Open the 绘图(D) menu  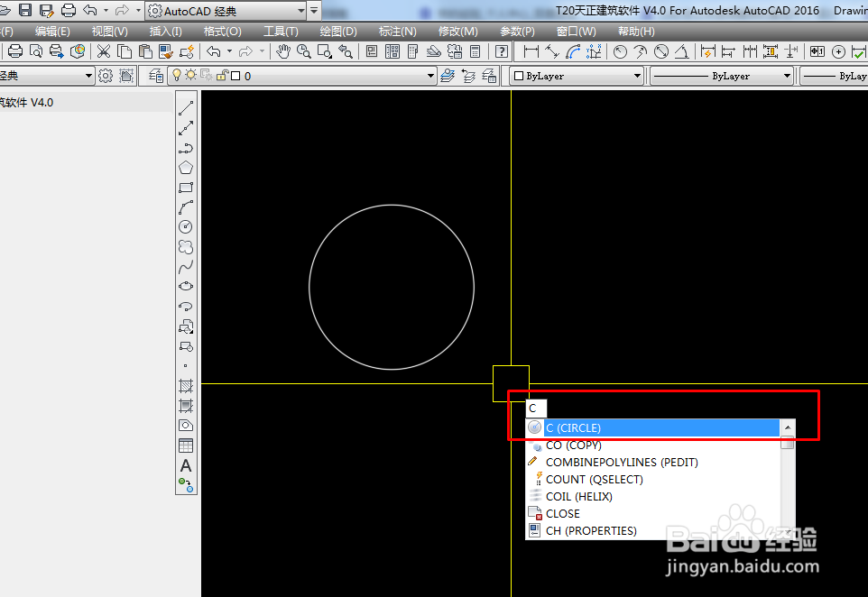point(338,32)
